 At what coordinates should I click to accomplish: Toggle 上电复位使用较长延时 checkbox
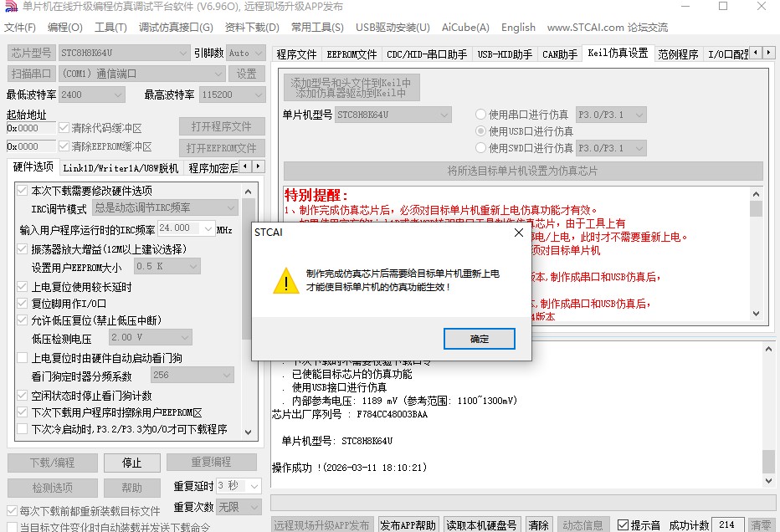coord(22,286)
